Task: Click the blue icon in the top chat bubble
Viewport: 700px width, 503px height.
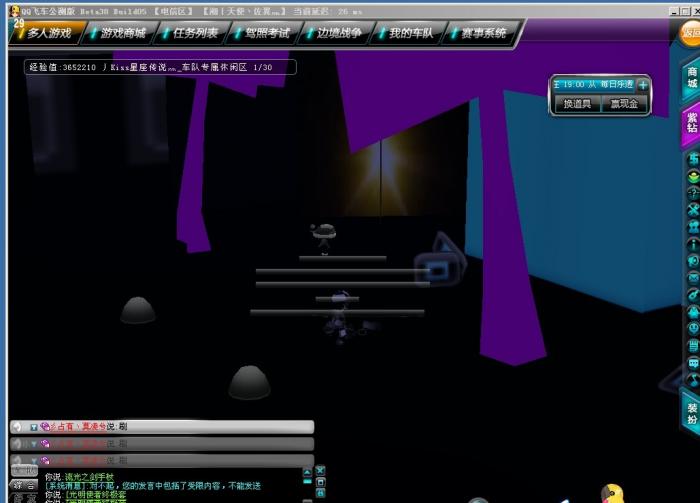Action: tap(33, 428)
